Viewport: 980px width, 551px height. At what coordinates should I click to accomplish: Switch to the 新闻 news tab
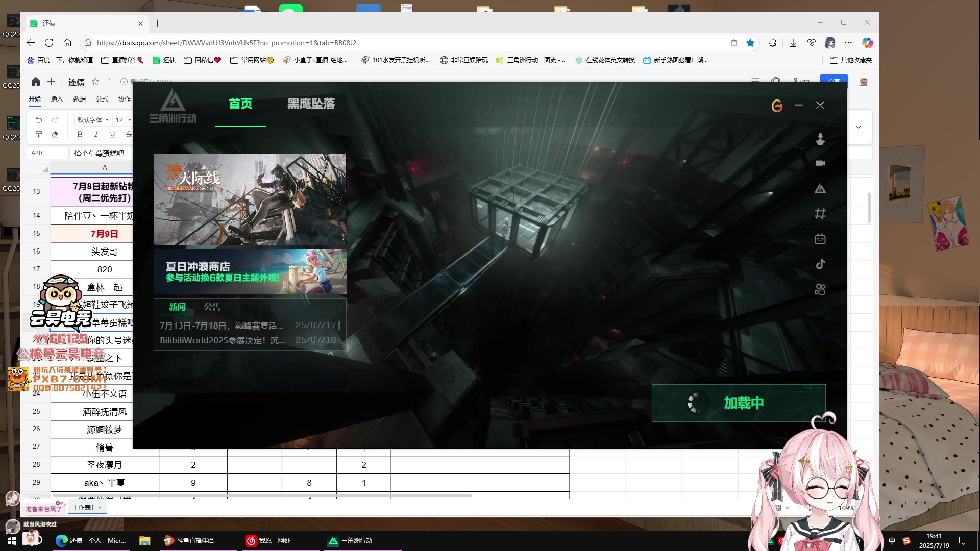click(177, 307)
